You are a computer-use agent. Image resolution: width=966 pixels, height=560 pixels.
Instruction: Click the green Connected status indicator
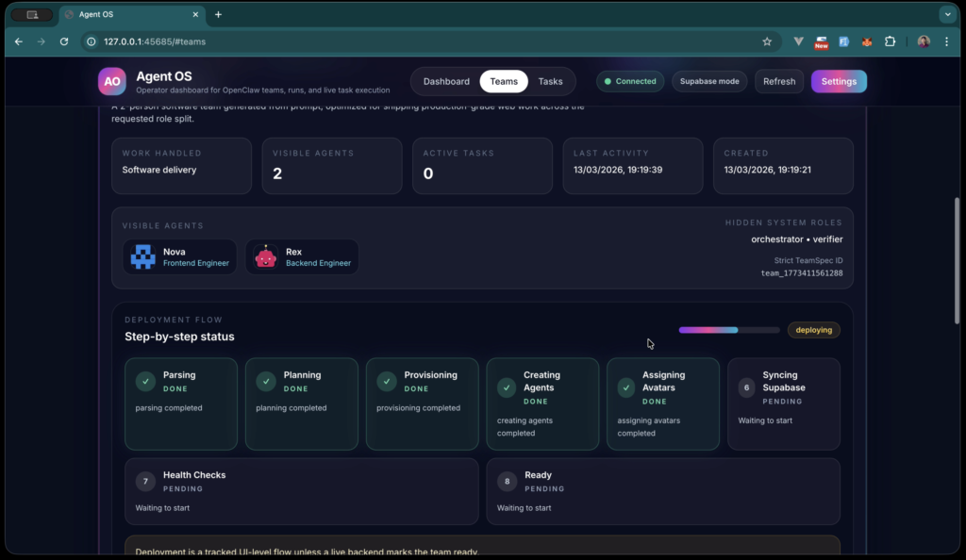630,81
